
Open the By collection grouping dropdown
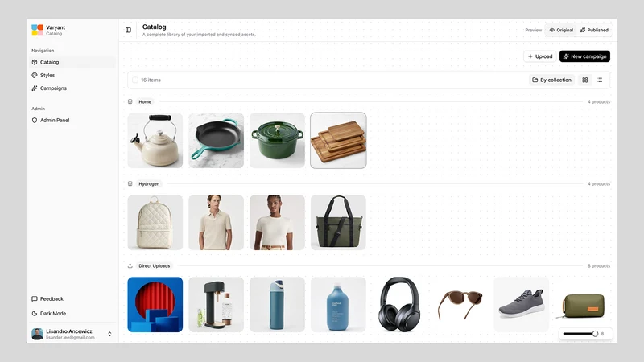[x=551, y=80]
